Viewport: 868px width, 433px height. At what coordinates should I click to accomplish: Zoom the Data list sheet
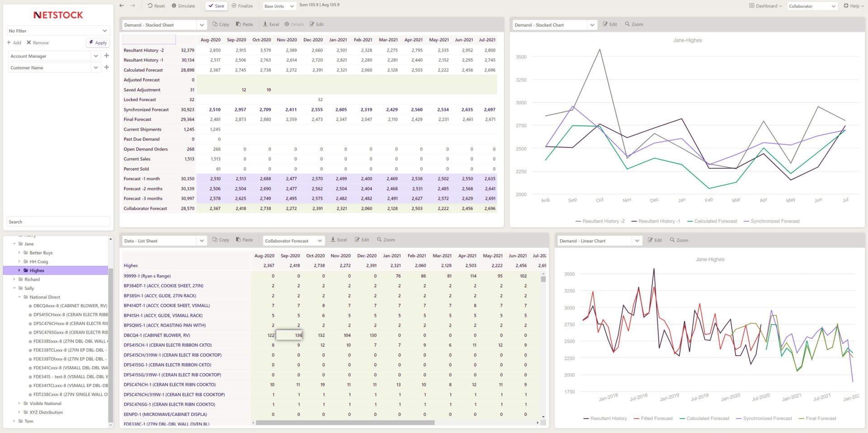click(386, 240)
